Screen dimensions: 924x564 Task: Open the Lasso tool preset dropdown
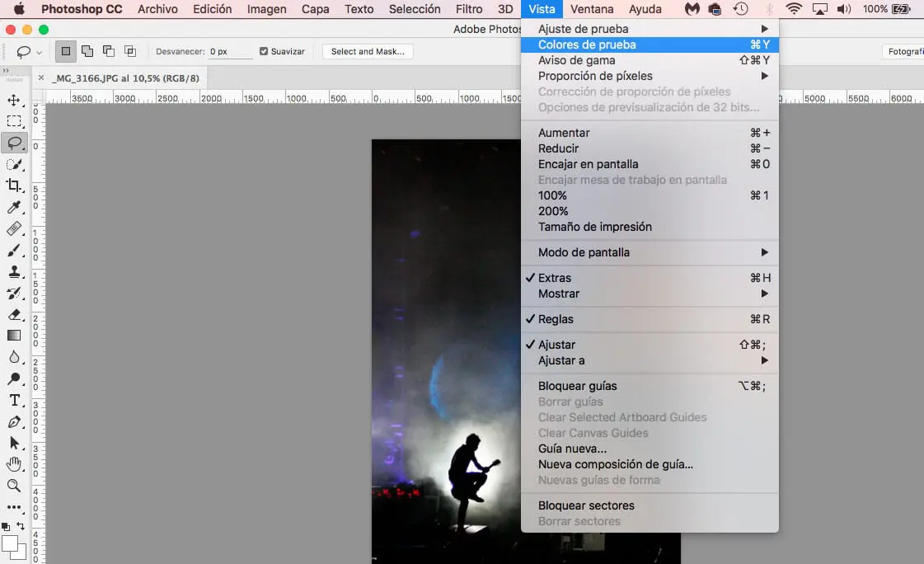coord(37,50)
